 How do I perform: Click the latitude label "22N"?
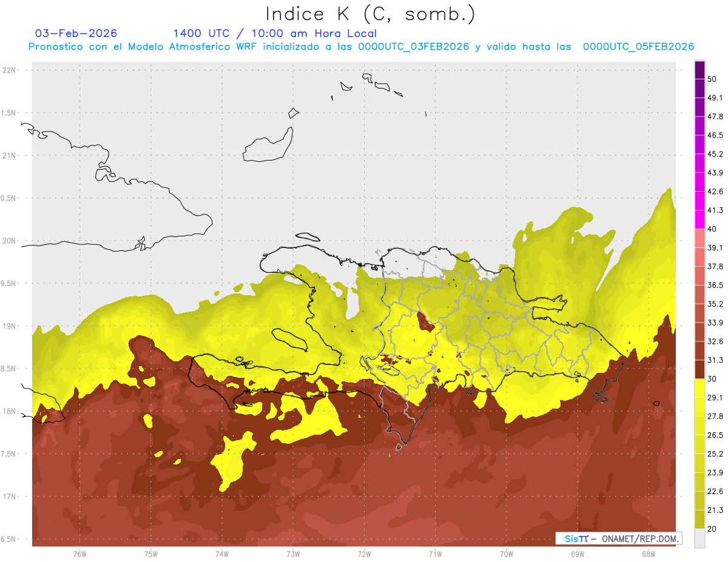coord(10,70)
